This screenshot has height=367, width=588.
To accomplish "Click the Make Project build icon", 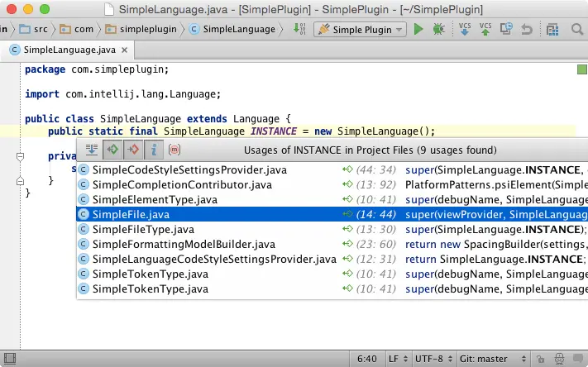I will 299,29.
